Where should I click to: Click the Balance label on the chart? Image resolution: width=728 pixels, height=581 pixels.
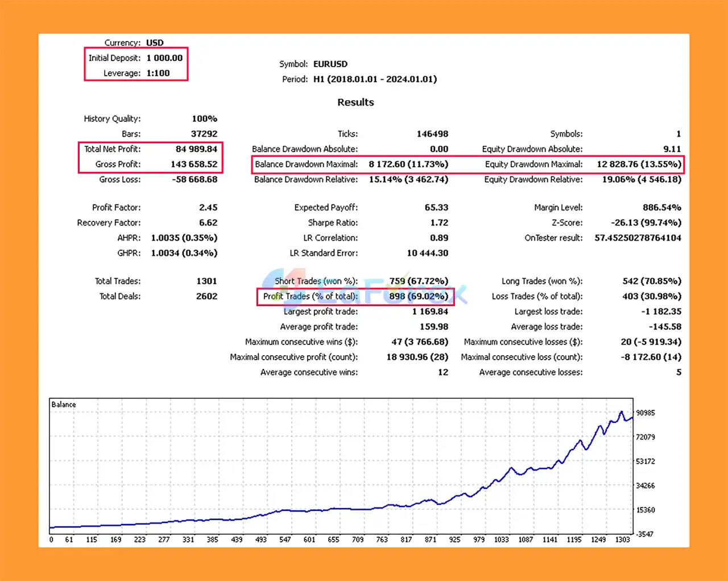(x=63, y=404)
